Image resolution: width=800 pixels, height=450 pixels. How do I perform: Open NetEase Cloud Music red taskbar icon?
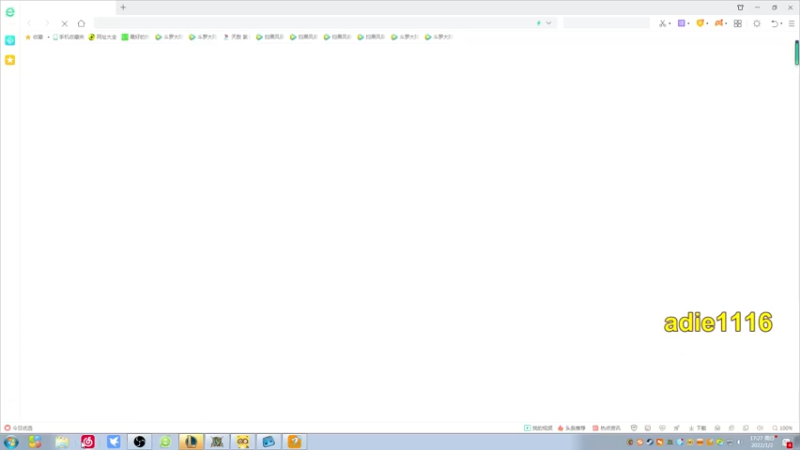[x=88, y=442]
